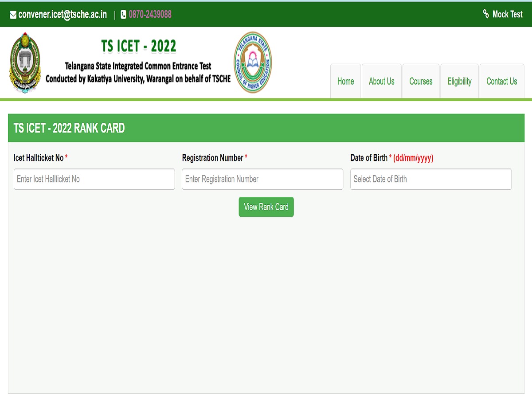Click the Conducted by Kakatiya University line
The width and height of the screenshot is (532, 399).
click(138, 79)
